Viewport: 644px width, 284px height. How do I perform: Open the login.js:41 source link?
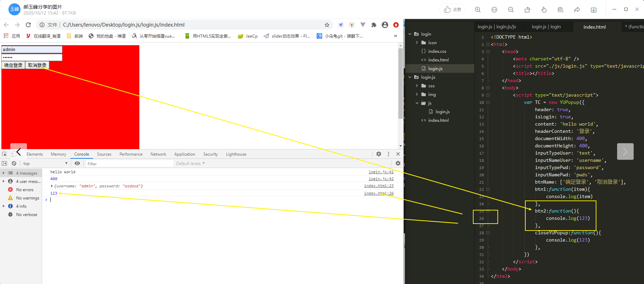[x=381, y=172]
